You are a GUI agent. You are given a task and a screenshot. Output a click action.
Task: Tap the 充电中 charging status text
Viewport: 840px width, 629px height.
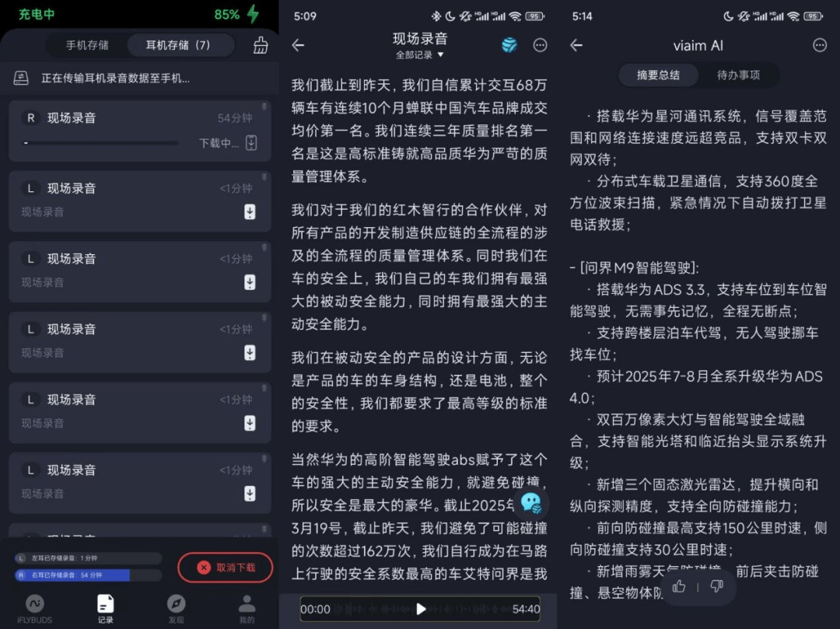(37, 15)
